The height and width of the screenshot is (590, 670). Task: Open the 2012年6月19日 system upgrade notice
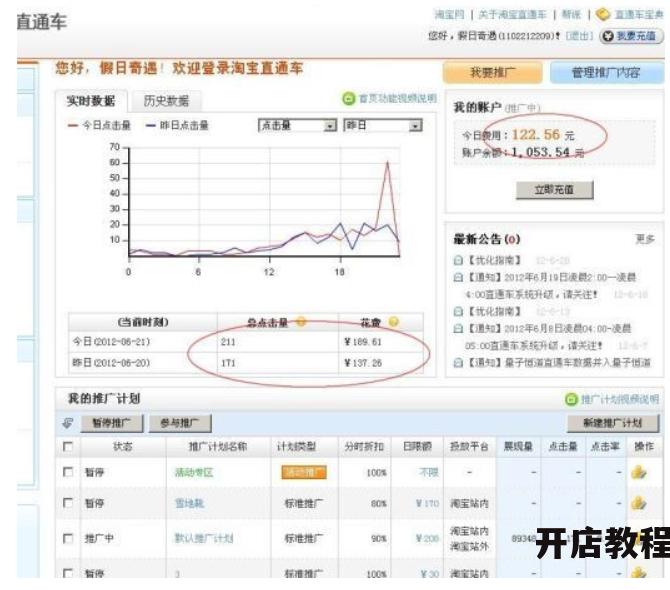[551, 286]
